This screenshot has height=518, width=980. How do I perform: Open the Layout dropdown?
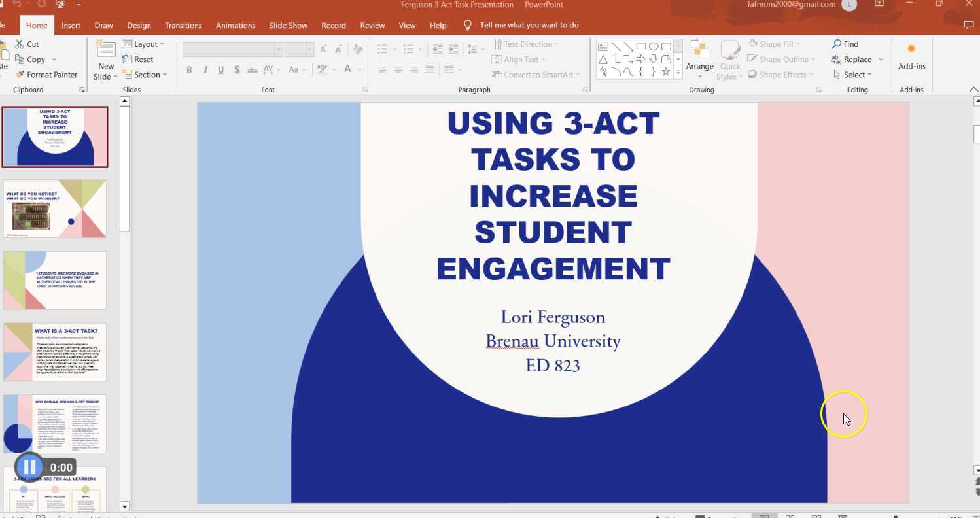145,44
